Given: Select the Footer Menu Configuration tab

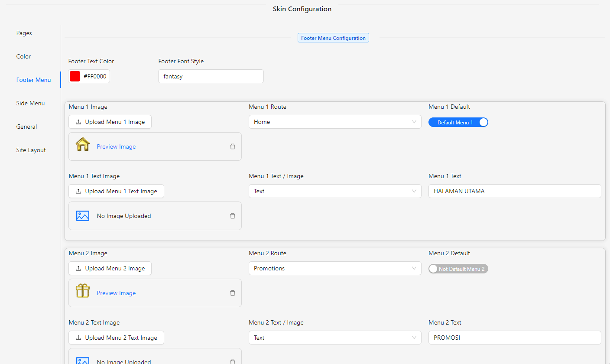Looking at the screenshot, I should pyautogui.click(x=333, y=38).
